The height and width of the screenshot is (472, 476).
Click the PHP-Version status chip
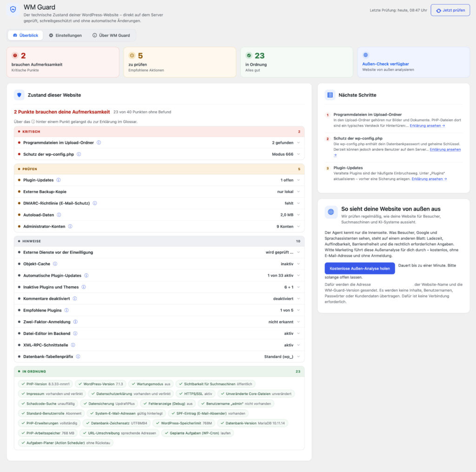46,384
